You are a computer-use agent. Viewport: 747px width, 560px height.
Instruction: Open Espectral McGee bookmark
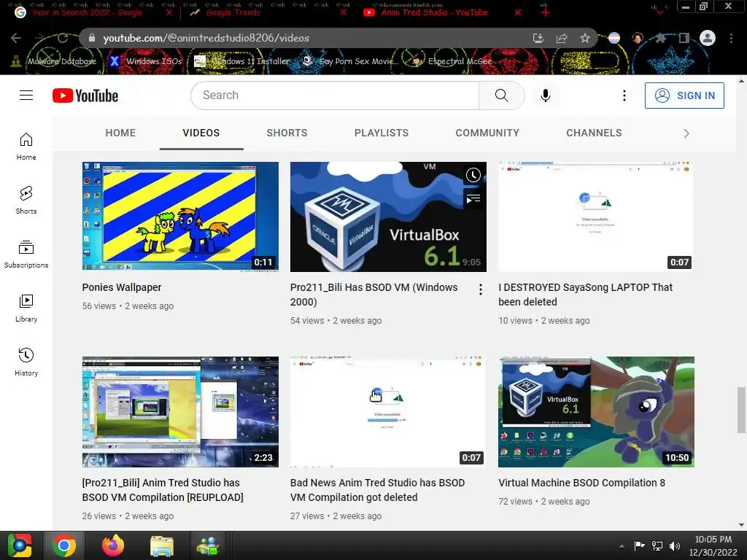[452, 61]
